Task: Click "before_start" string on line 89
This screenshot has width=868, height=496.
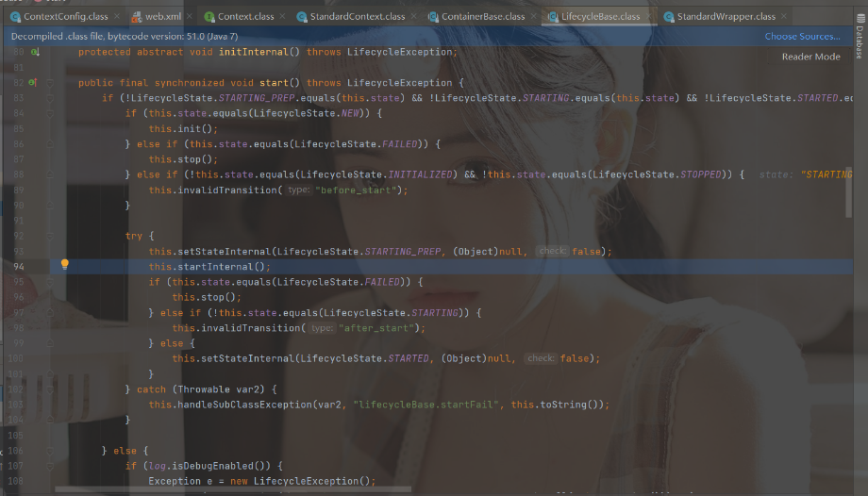Action: pos(356,190)
